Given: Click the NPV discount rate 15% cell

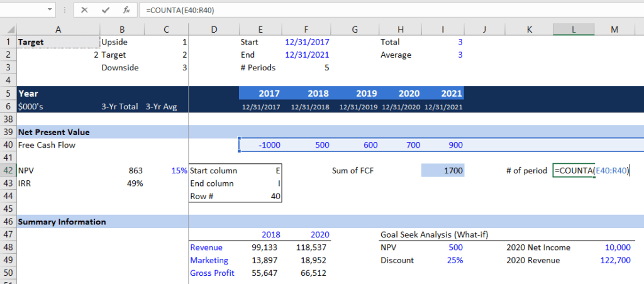Looking at the screenshot, I should point(166,171).
